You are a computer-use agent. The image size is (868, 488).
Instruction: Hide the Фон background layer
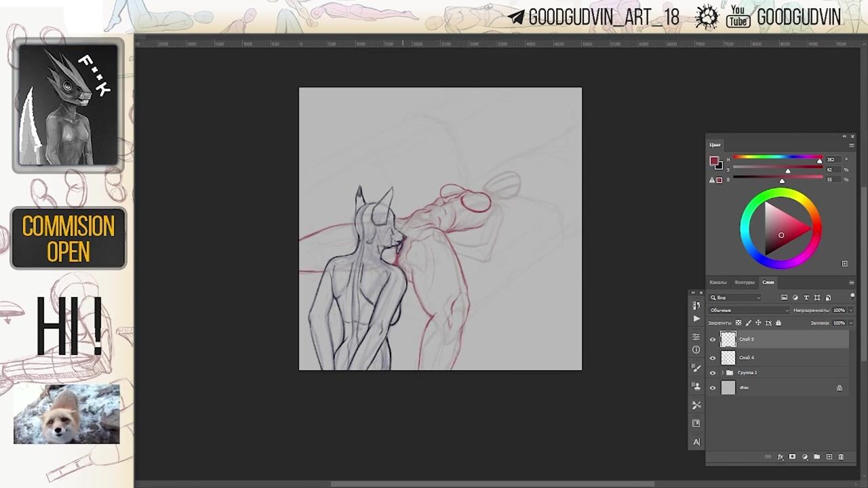pyautogui.click(x=713, y=388)
